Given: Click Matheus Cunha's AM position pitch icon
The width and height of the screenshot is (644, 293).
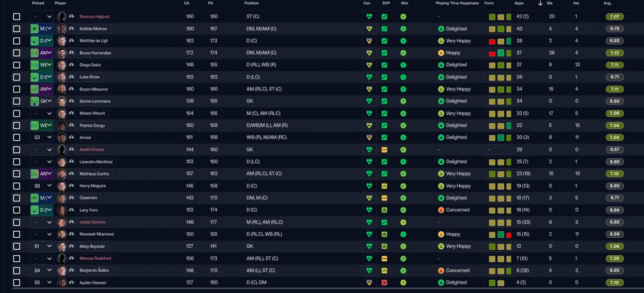Looking at the screenshot, I should click(x=34, y=174).
